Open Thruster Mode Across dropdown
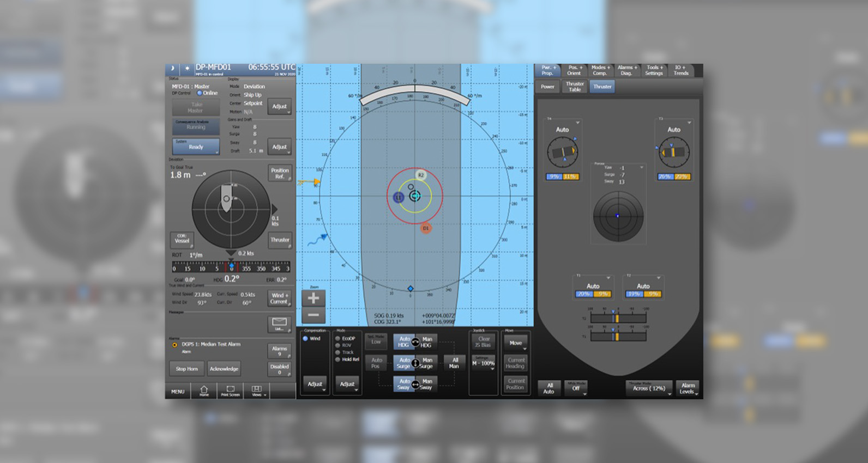 coord(649,388)
